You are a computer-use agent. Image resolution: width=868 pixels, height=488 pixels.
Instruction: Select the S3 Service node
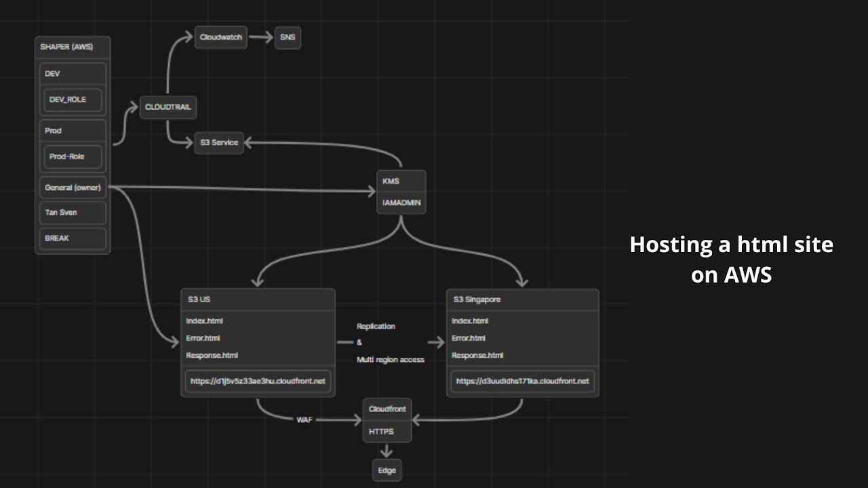tap(219, 142)
